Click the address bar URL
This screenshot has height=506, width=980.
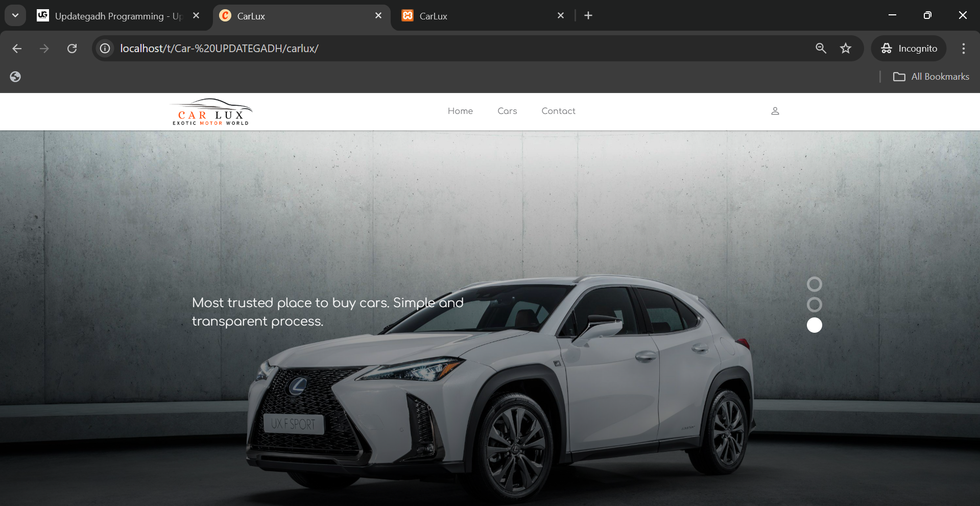pos(219,49)
